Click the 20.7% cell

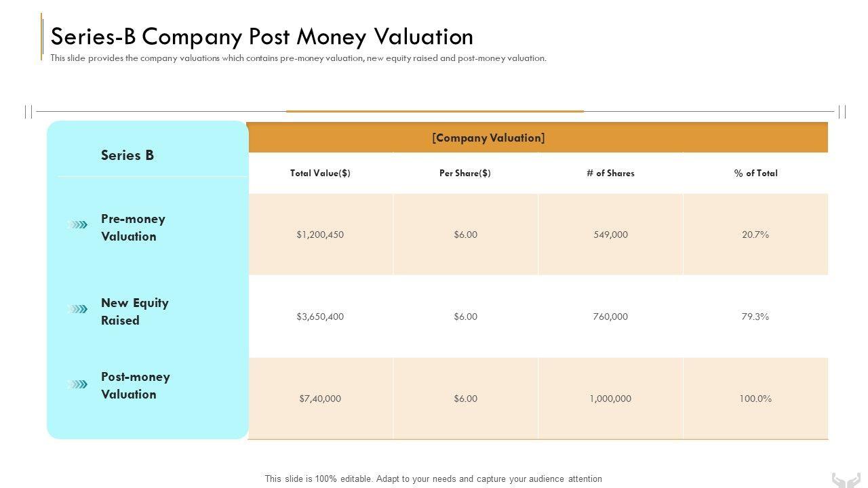[755, 235]
